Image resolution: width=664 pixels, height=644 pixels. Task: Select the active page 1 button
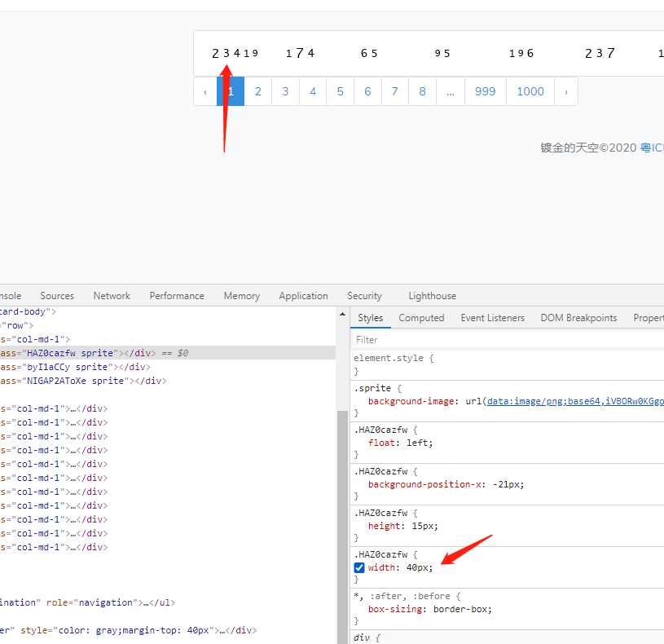tap(231, 91)
